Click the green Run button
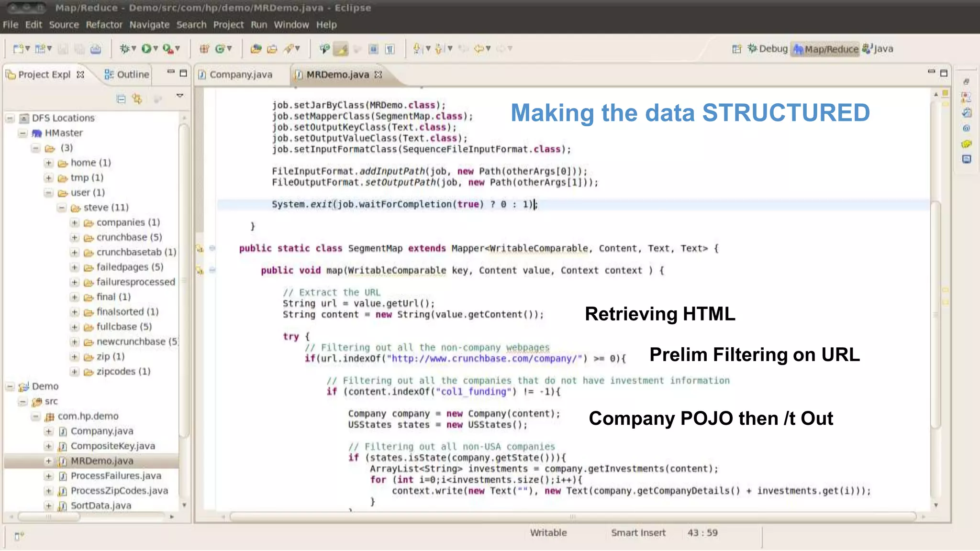The image size is (980, 551). click(x=146, y=48)
